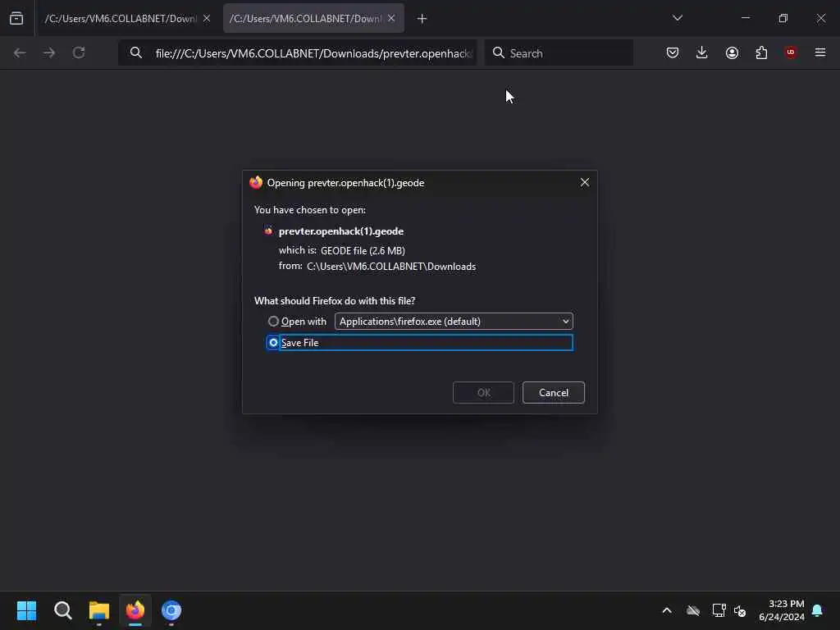The image size is (840, 630).
Task: Expand the Applications\firefox.exe dropdown
Action: pyautogui.click(x=454, y=322)
